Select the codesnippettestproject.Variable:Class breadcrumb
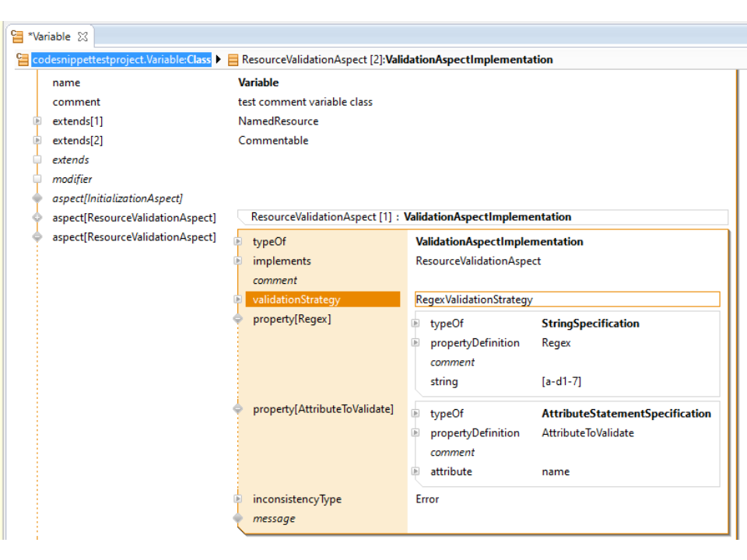 (121, 60)
